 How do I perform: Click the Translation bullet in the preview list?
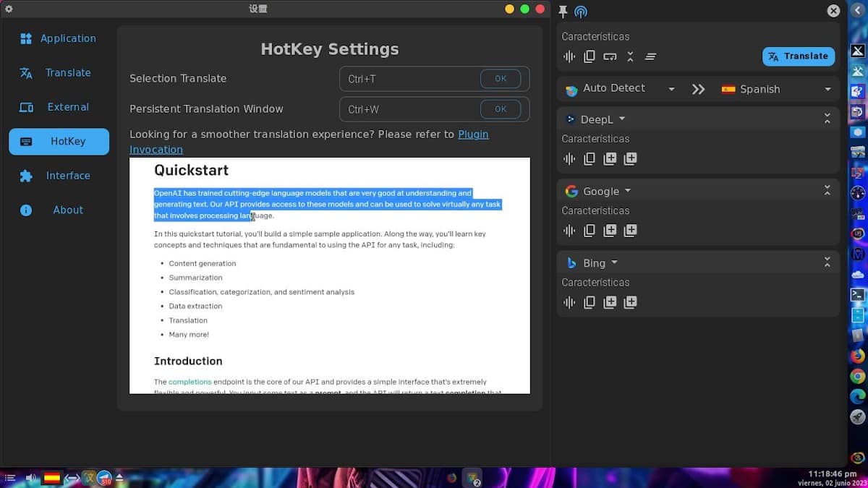pos(188,320)
